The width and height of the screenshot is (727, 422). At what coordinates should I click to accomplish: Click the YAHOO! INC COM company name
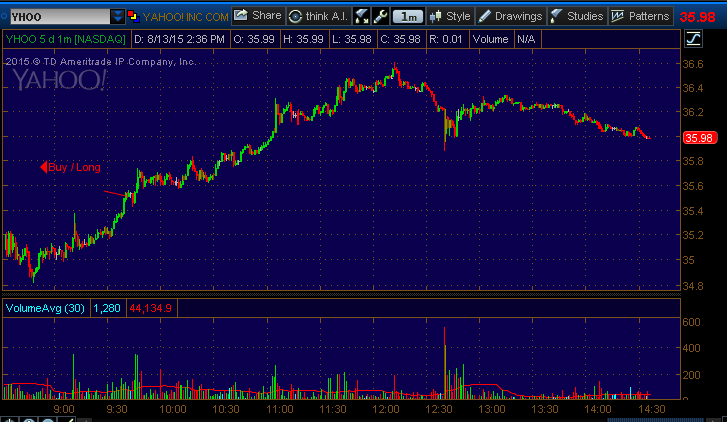pyautogui.click(x=185, y=17)
